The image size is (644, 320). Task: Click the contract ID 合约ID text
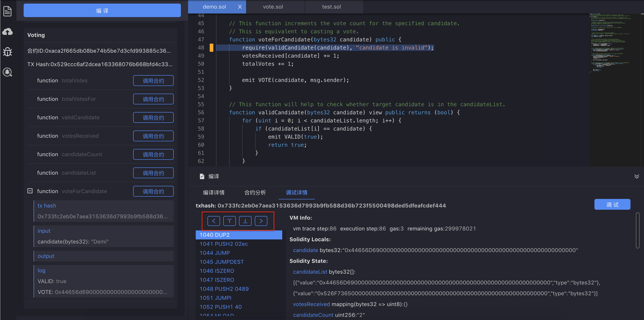click(x=99, y=51)
